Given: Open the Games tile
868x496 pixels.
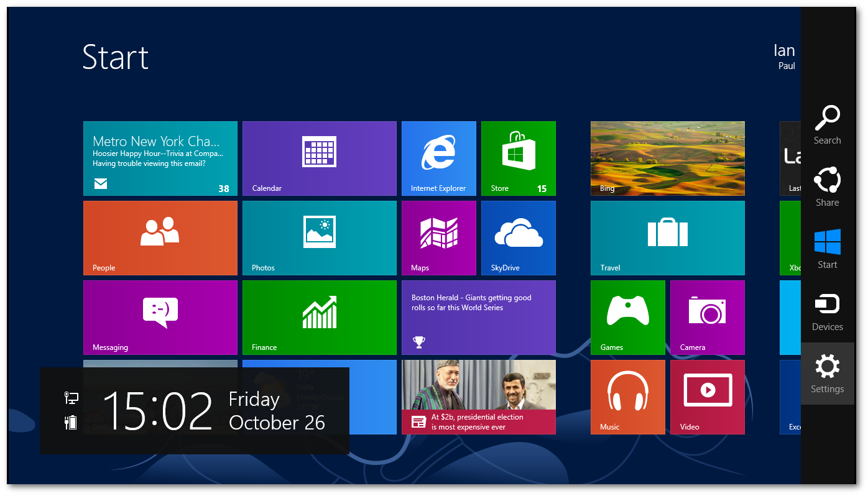Looking at the screenshot, I should 628,318.
